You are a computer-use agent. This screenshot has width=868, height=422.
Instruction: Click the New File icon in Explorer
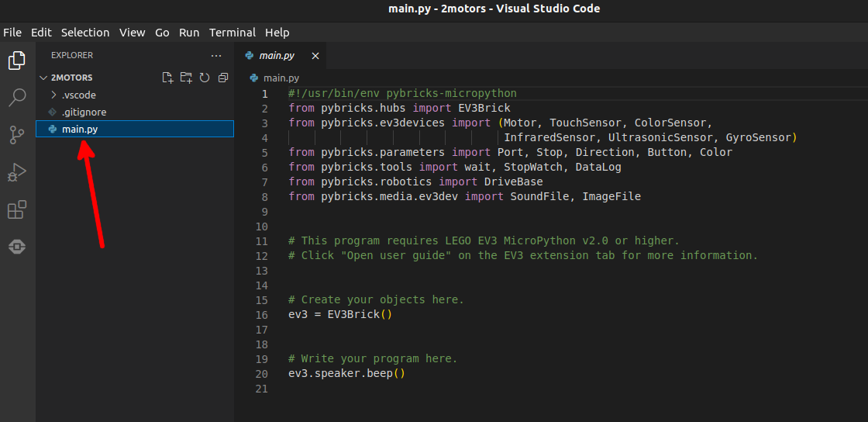tap(167, 78)
